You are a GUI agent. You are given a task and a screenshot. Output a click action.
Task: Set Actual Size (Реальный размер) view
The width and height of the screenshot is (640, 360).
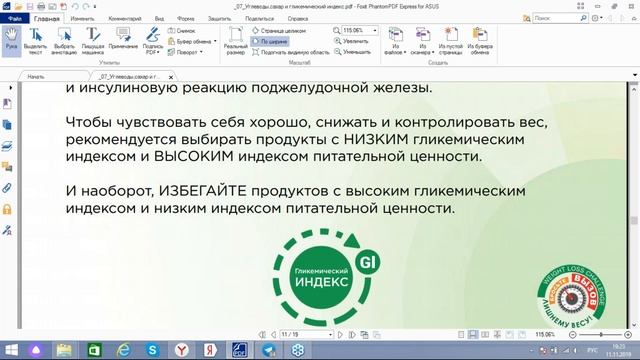coord(236,40)
